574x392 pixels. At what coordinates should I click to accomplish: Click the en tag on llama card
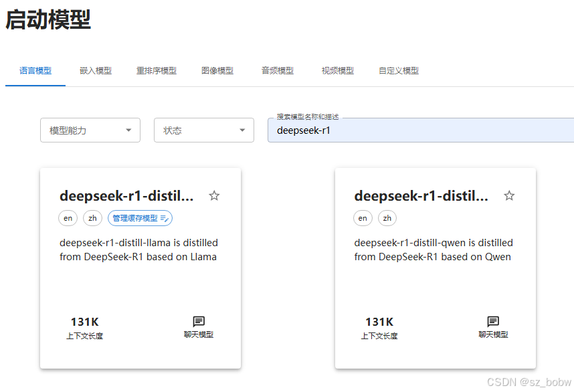pos(68,218)
